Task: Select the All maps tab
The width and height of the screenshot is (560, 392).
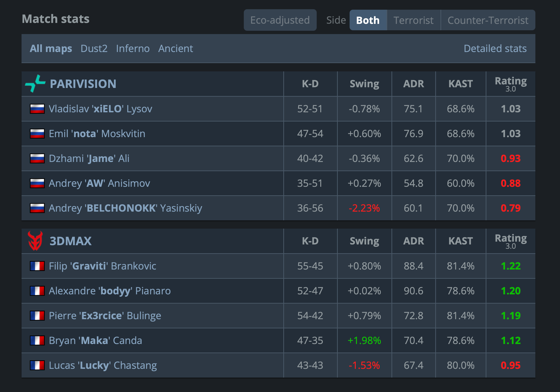Action: (51, 48)
